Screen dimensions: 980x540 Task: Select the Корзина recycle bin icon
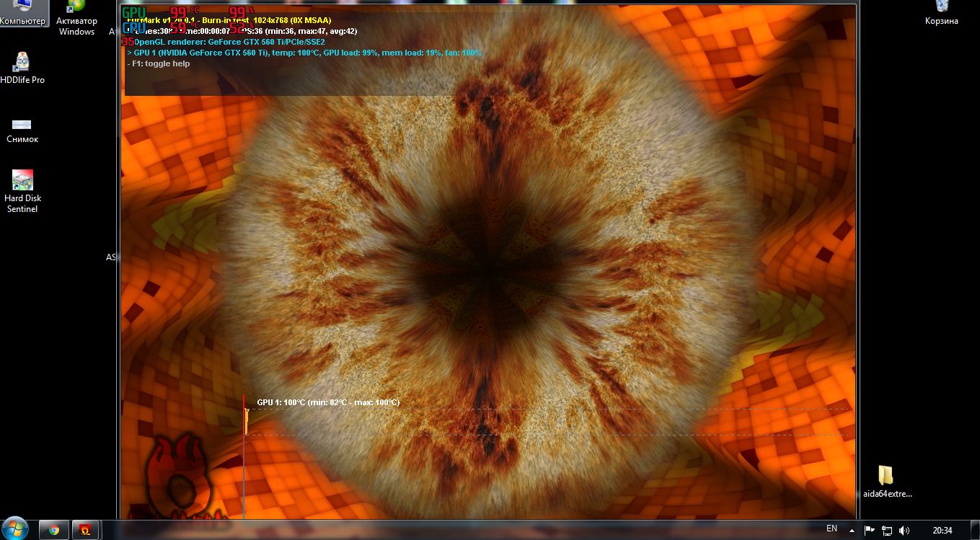coord(941,13)
